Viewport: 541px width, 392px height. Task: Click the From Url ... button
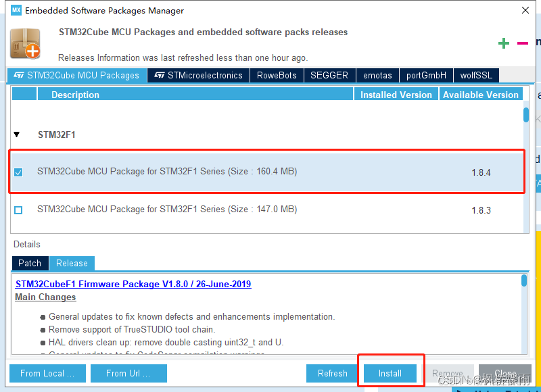pos(128,373)
